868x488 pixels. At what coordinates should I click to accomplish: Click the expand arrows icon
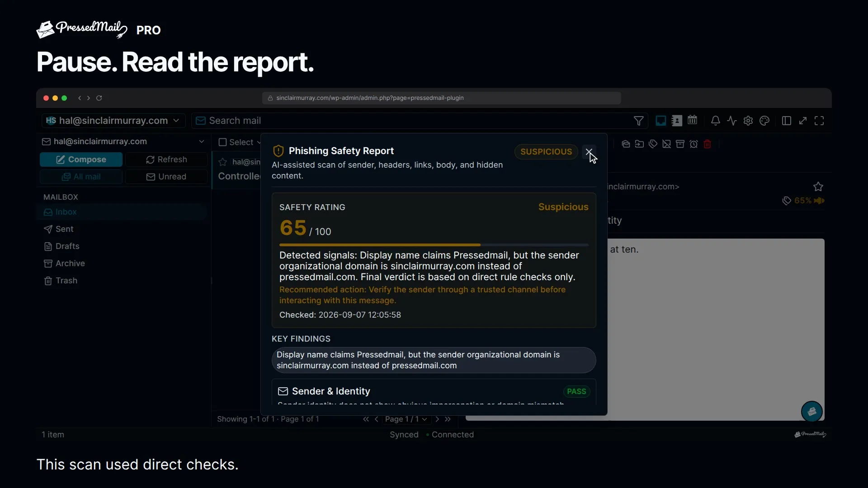tap(803, 121)
